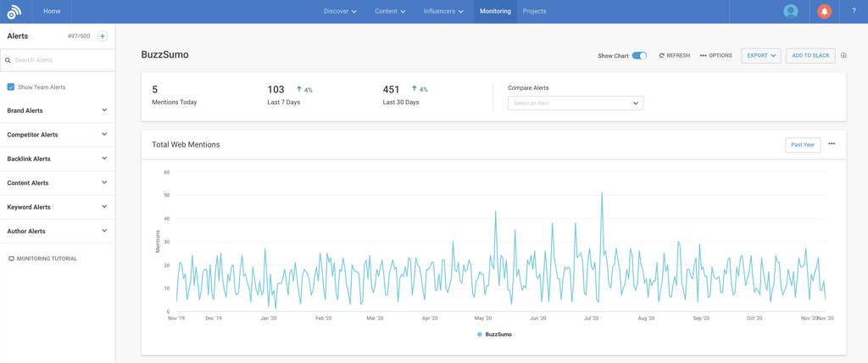Click the BuzzSumo logo icon
The image size is (868, 363).
click(x=14, y=12)
